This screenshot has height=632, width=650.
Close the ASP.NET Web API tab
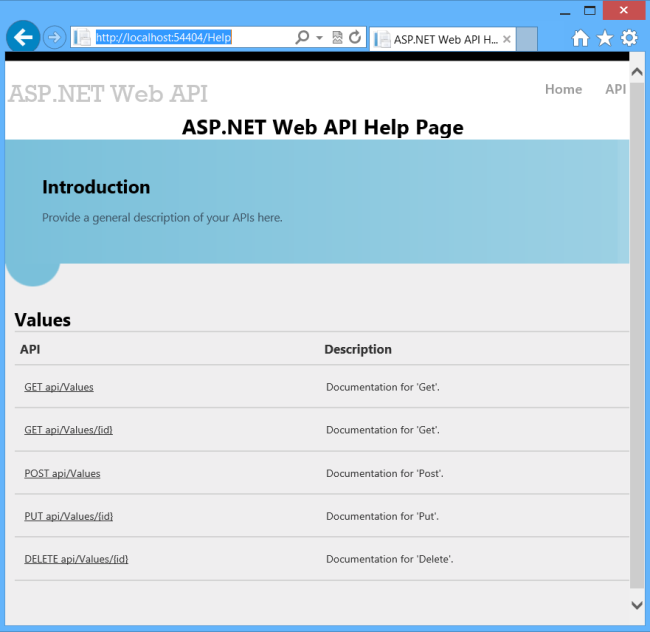507,40
